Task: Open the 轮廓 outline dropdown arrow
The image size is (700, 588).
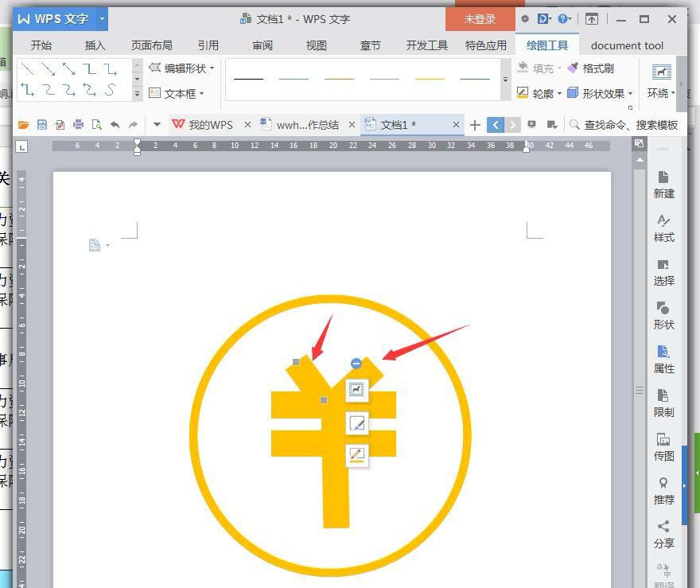Action: coord(559,92)
